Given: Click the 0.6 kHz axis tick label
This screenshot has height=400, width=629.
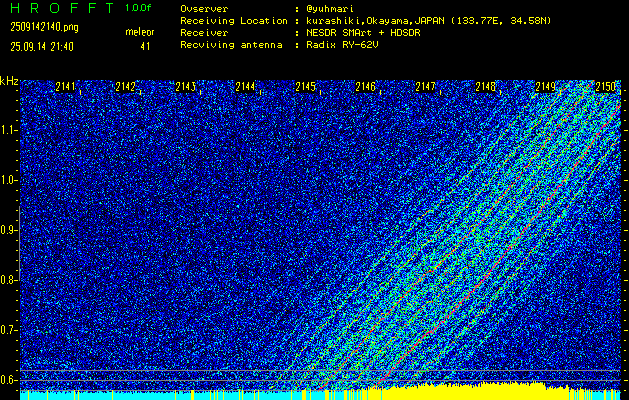Looking at the screenshot, I should (x=8, y=380).
